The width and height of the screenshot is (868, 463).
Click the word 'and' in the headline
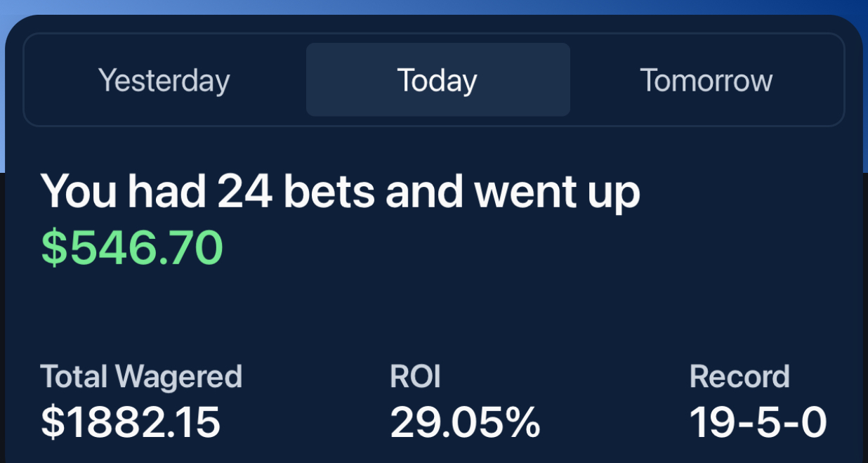[424, 192]
